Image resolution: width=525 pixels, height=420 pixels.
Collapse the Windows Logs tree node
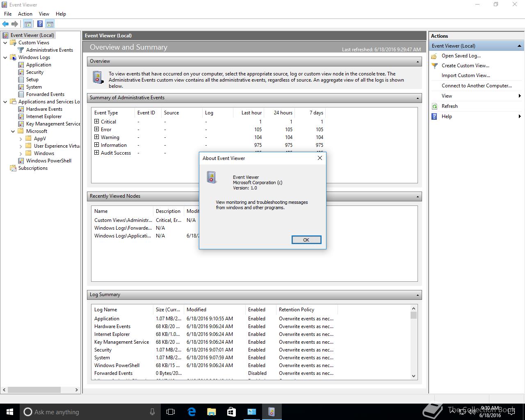5,57
